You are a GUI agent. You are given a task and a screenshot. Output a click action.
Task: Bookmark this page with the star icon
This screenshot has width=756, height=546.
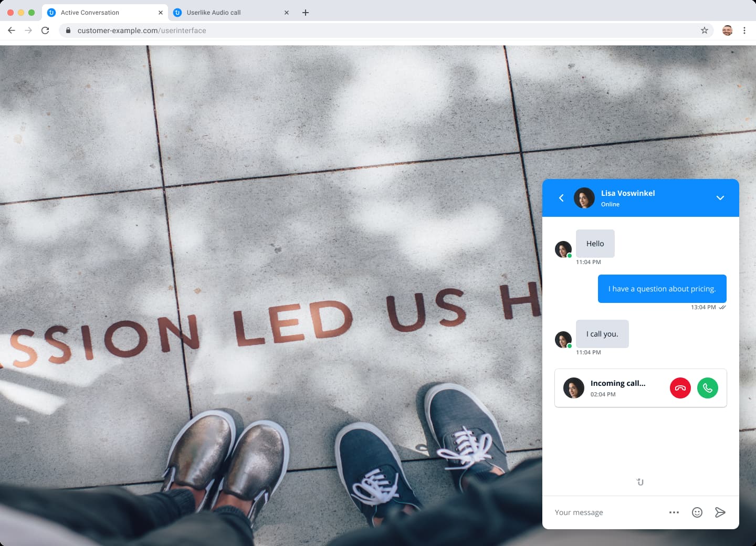click(x=705, y=30)
